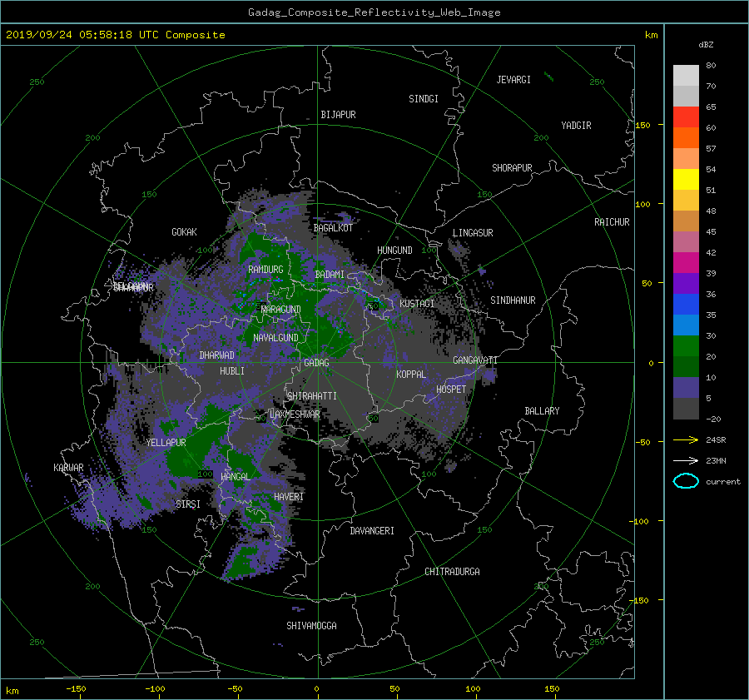The height and width of the screenshot is (700, 749).
Task: Click the SINDHANUR city label
Action: click(513, 300)
